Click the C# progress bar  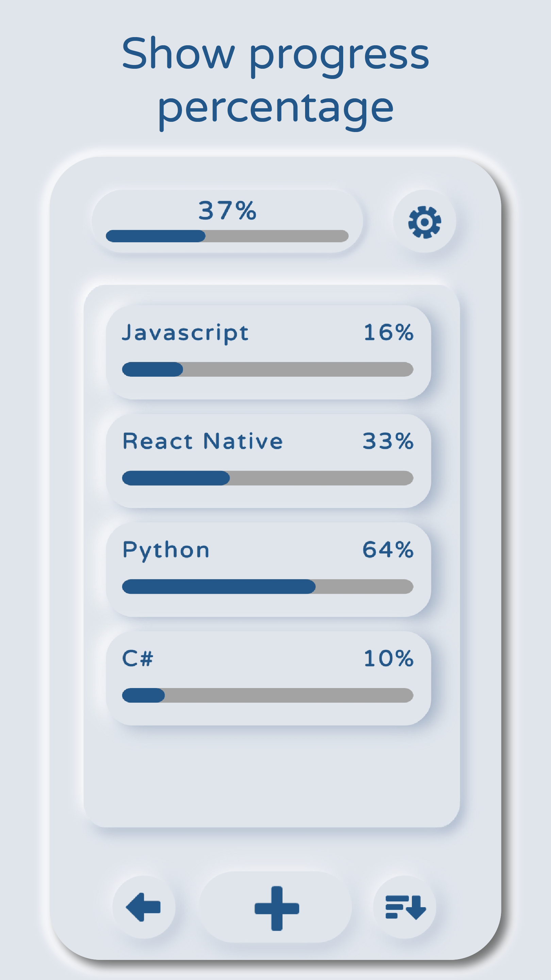click(267, 696)
